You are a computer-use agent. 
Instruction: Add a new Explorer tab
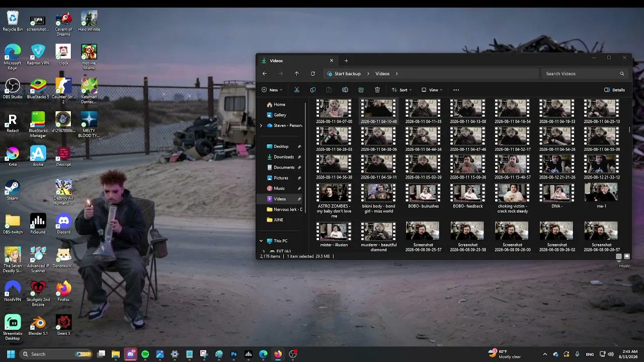(346, 60)
